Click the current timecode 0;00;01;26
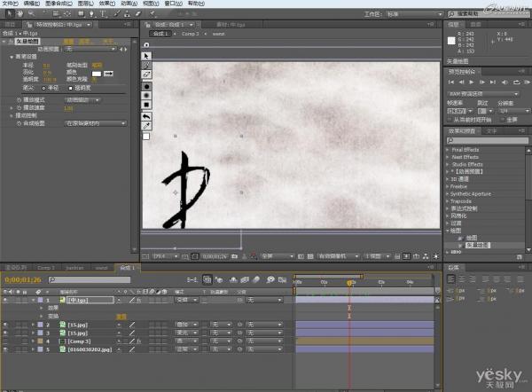The height and width of the screenshot is (392, 532). coord(23,280)
